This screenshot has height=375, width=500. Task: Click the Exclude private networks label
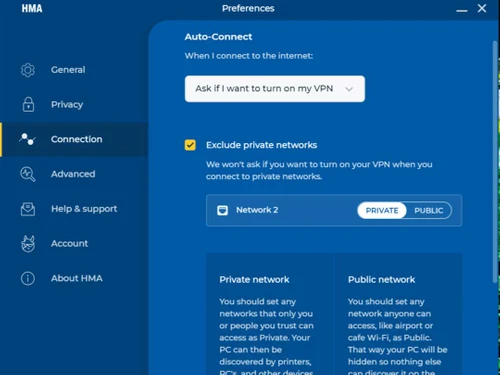pyautogui.click(x=261, y=145)
